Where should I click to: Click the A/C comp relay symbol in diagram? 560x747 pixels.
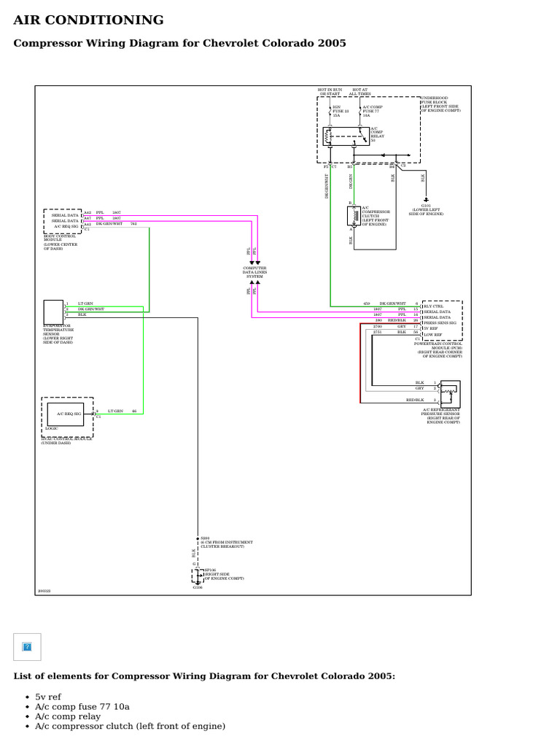pos(346,136)
